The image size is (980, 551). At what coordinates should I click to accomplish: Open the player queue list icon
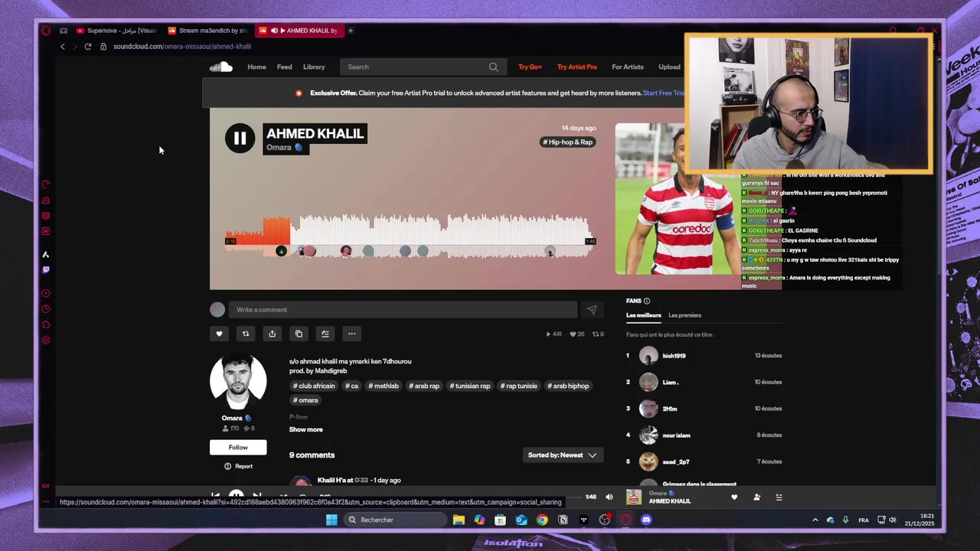pos(779,497)
